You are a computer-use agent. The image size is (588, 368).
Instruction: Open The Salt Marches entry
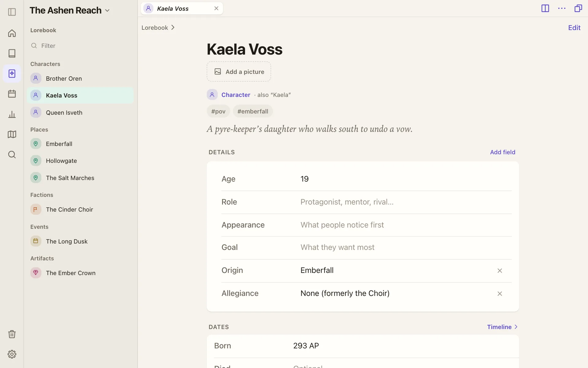(80, 178)
